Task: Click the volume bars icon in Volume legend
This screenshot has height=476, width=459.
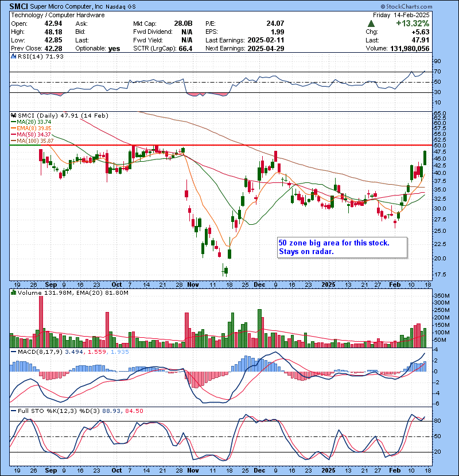Action: 14,293
